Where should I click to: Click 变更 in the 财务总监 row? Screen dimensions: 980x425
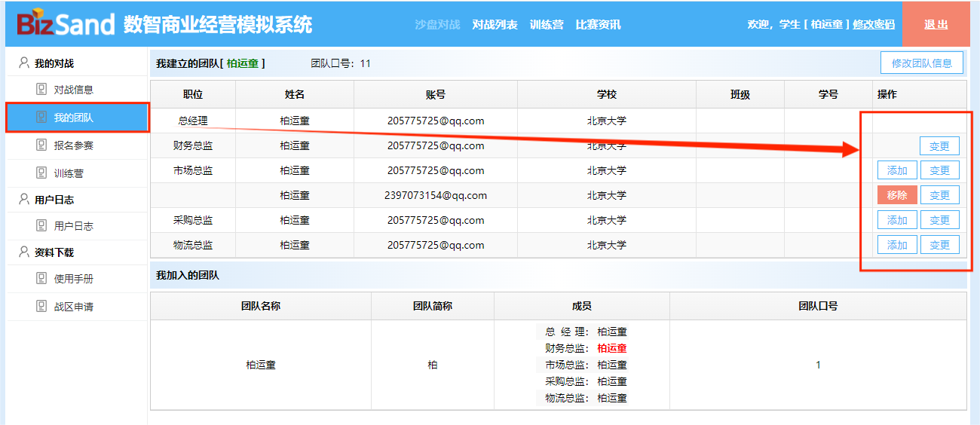[x=939, y=146]
